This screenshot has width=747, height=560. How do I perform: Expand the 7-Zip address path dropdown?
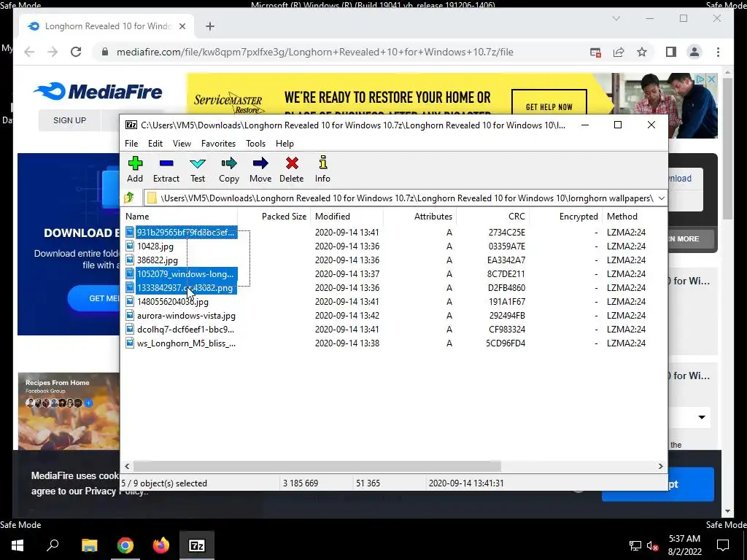click(x=661, y=198)
